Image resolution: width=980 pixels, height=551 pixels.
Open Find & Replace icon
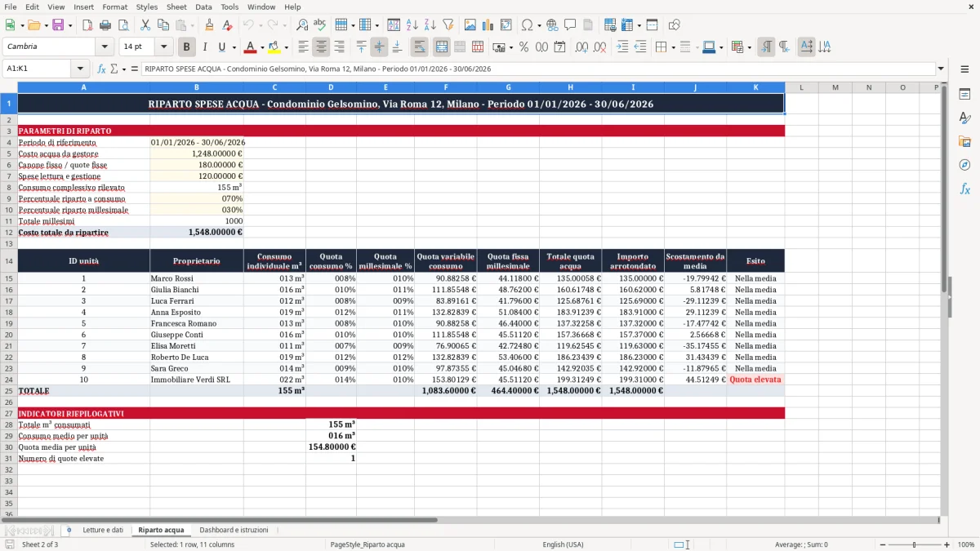tap(302, 25)
